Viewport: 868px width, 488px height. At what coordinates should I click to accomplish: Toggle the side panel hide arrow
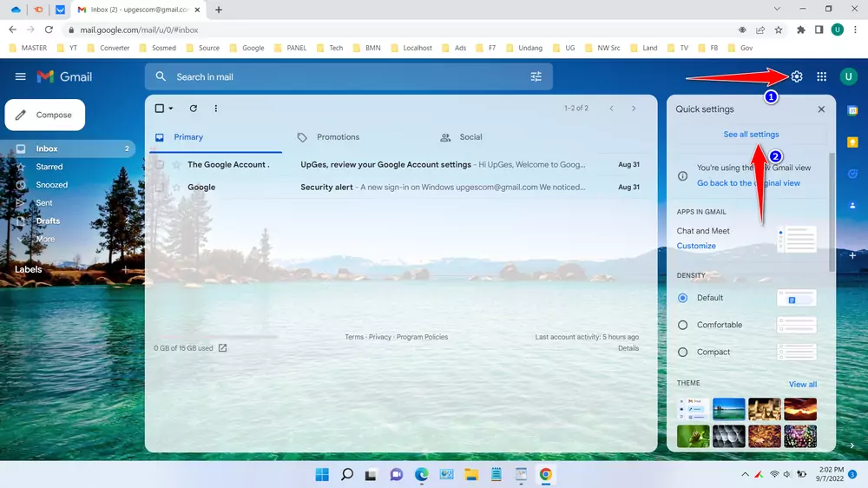(x=852, y=445)
